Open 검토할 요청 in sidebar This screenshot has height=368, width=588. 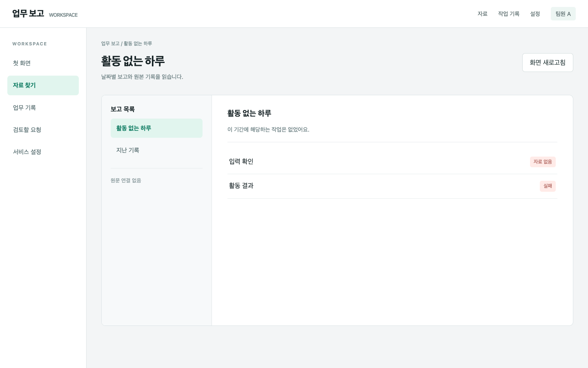43,130
